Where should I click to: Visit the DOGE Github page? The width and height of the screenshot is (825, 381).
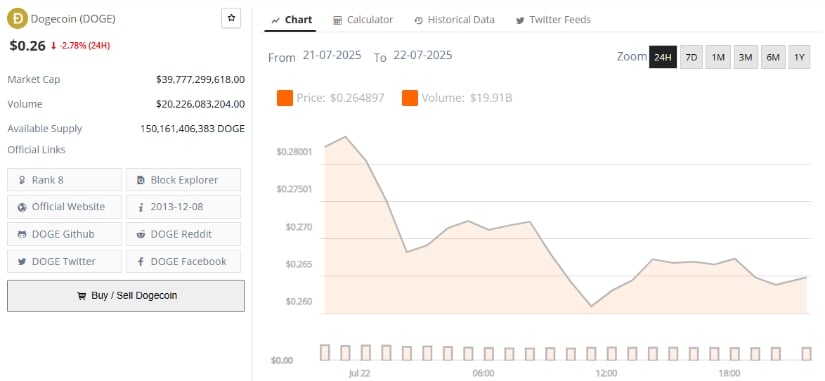(65, 234)
